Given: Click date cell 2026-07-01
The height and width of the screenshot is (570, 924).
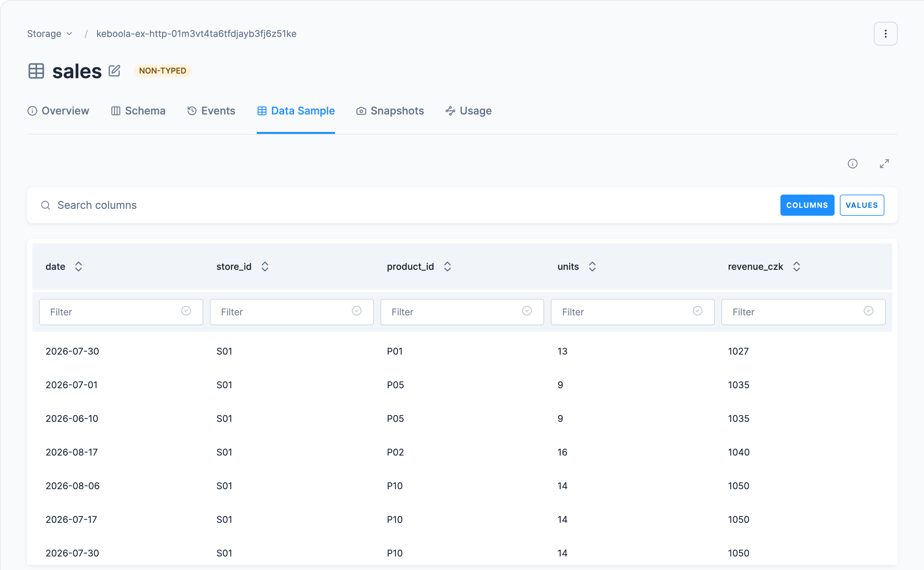Looking at the screenshot, I should tap(72, 385).
